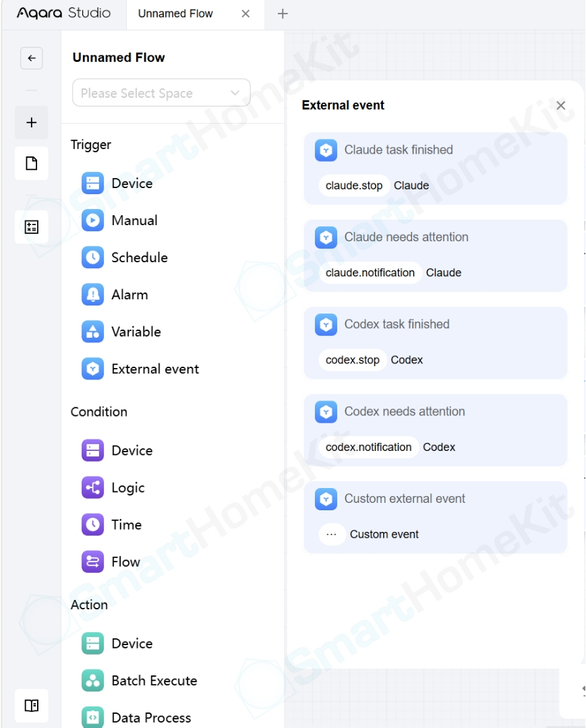Click the plus add icon in left sidebar
This screenshot has width=586, height=728.
tap(32, 123)
